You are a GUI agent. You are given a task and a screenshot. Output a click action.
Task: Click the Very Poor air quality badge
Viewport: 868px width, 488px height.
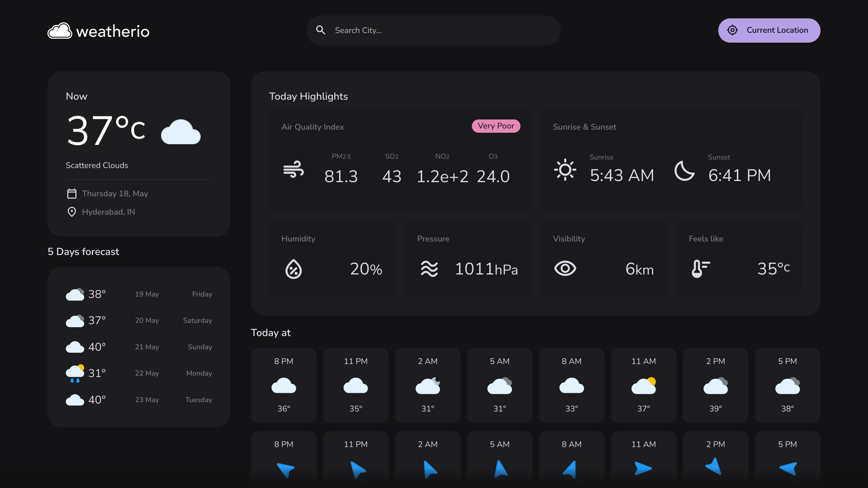coord(496,126)
